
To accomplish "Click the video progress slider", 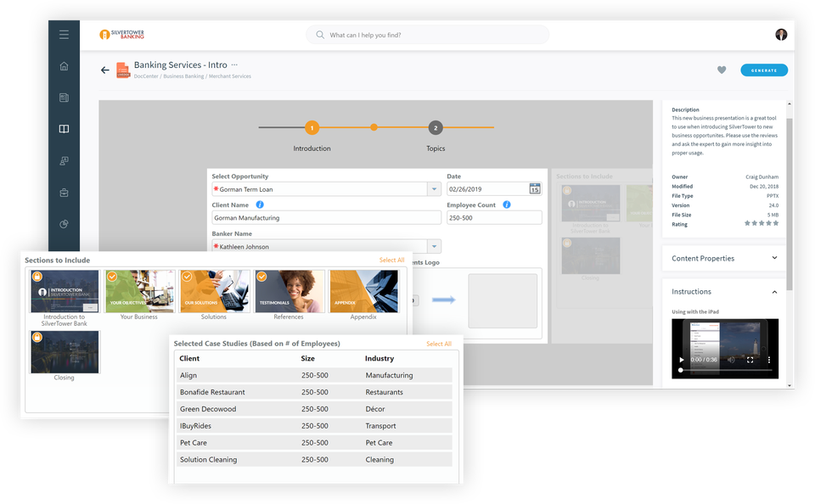I will 724,370.
